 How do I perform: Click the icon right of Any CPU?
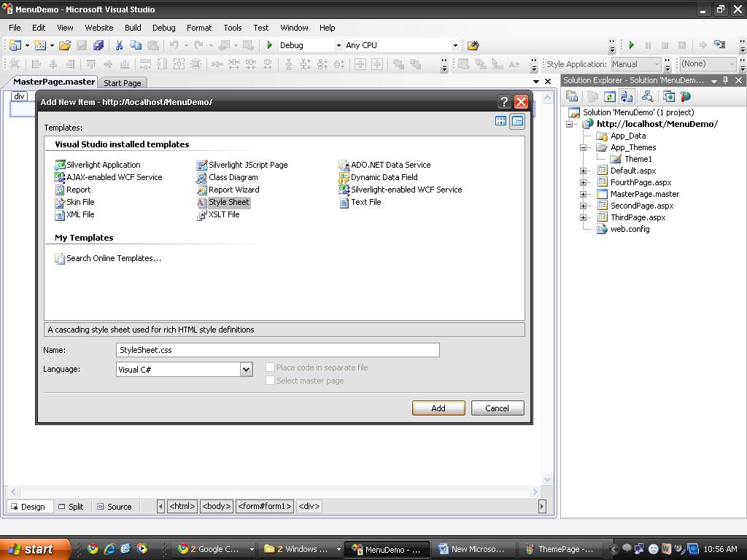coord(473,45)
